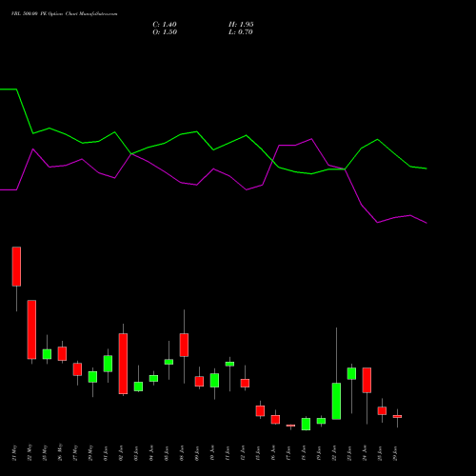Click the closing price value C: 1.40
This screenshot has height=476, width=476.
pyautogui.click(x=165, y=25)
